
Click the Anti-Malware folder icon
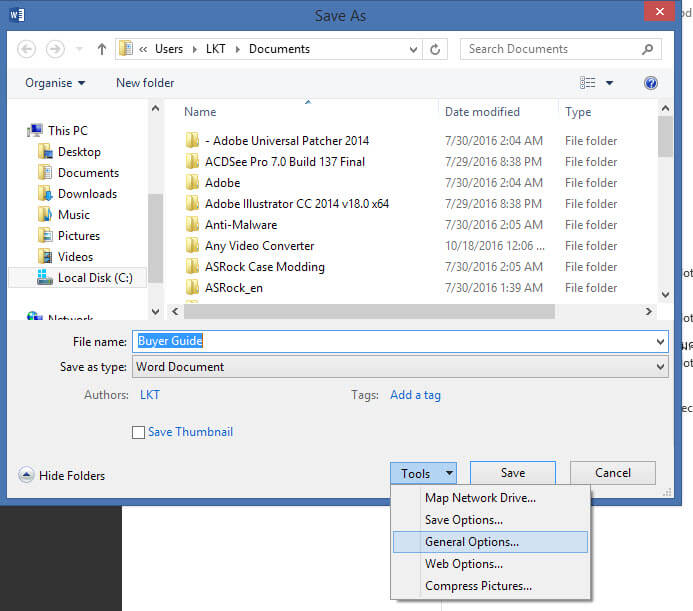click(x=192, y=225)
